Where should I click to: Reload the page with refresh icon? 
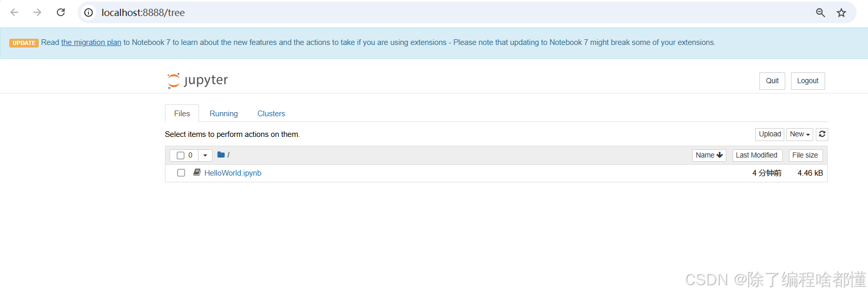click(60, 12)
